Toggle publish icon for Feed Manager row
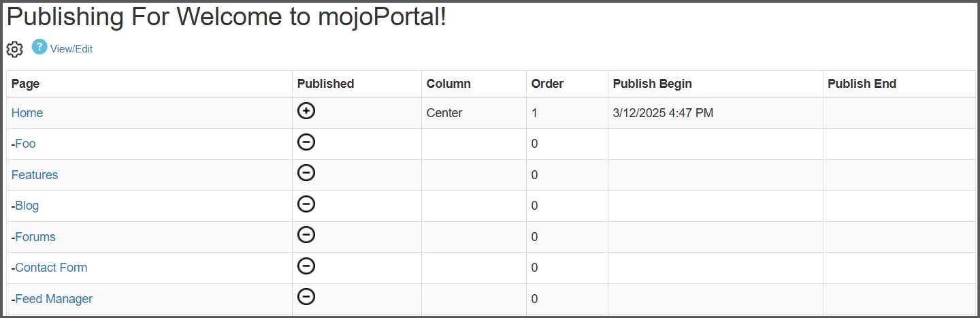Viewport: 980px width, 318px height. [x=306, y=296]
